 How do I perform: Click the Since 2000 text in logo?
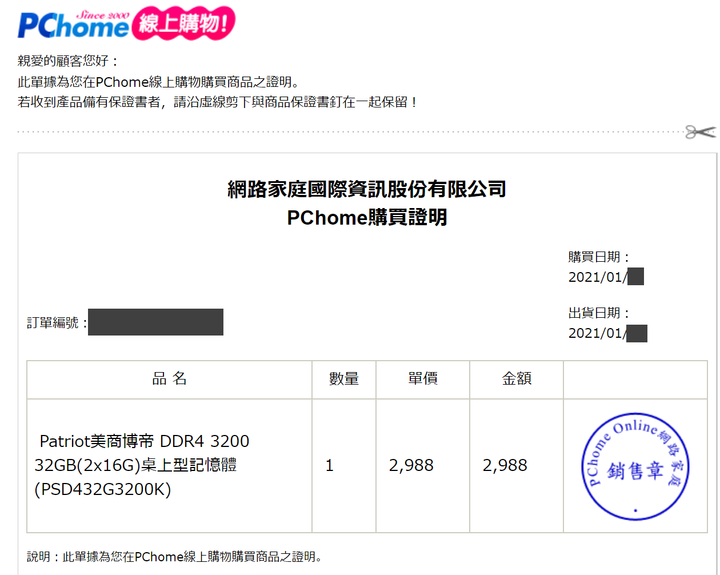(x=103, y=15)
